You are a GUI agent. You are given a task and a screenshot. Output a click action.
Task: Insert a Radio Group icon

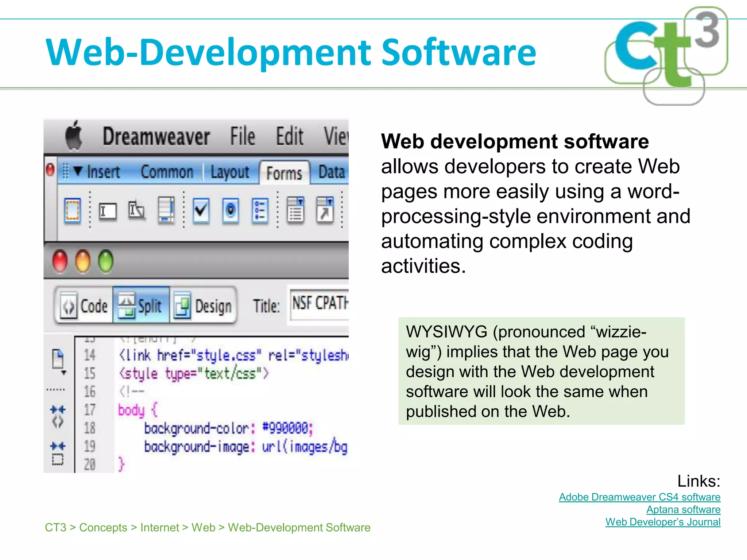point(260,210)
